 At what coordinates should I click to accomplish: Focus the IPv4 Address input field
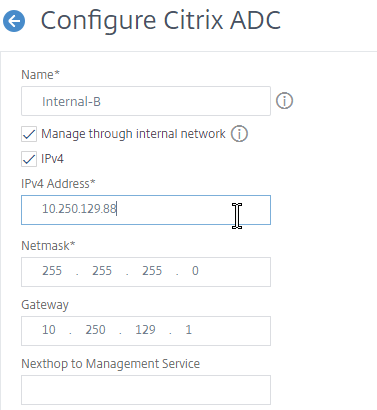tap(146, 210)
